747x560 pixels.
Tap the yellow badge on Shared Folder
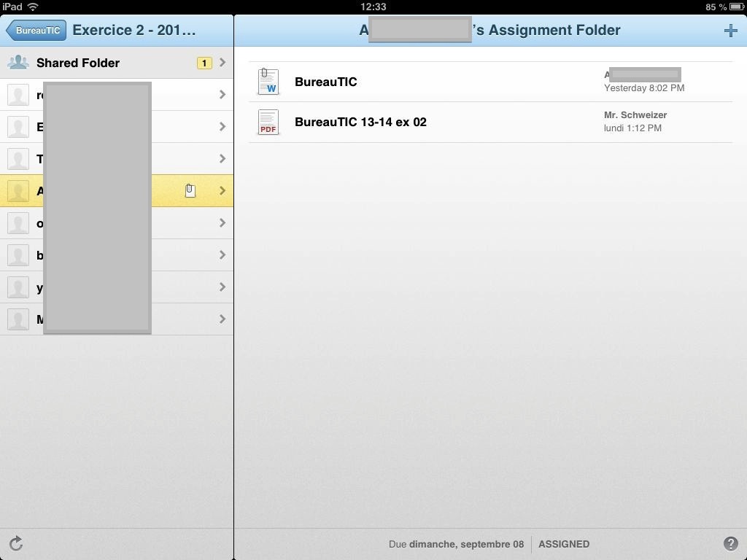point(204,63)
